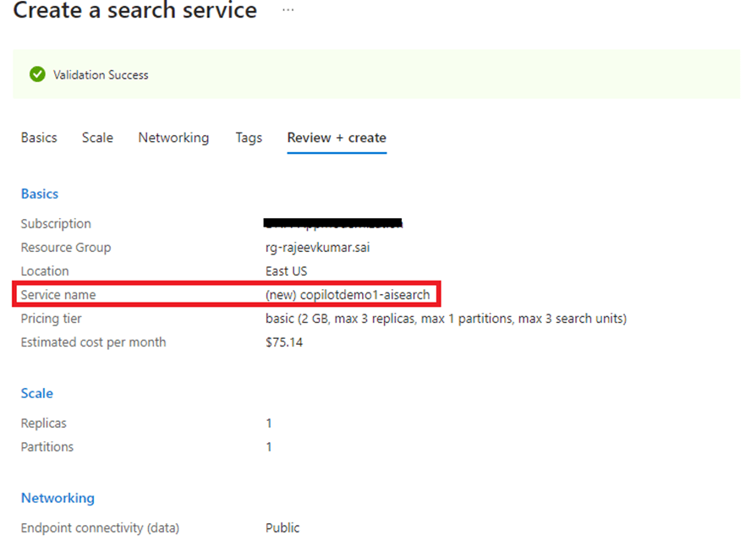
Task: Click the 'Public' connectivity value
Action: pos(282,527)
